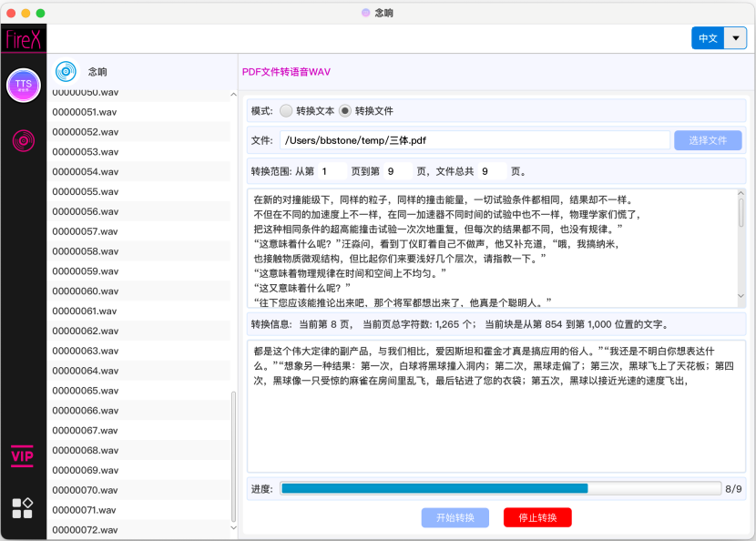Click the end page number field
This screenshot has width=756, height=541.
[x=398, y=171]
